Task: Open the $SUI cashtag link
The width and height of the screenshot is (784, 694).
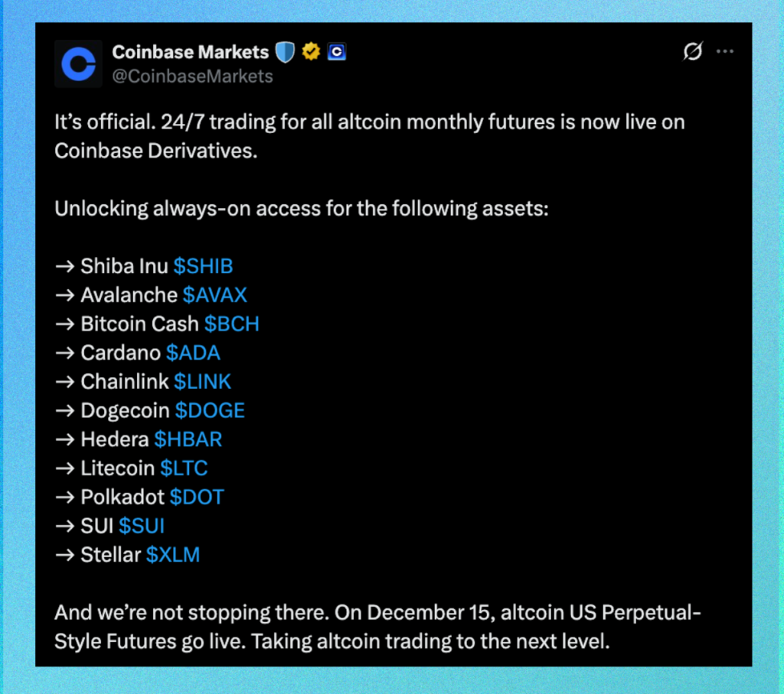Action: pos(142,526)
